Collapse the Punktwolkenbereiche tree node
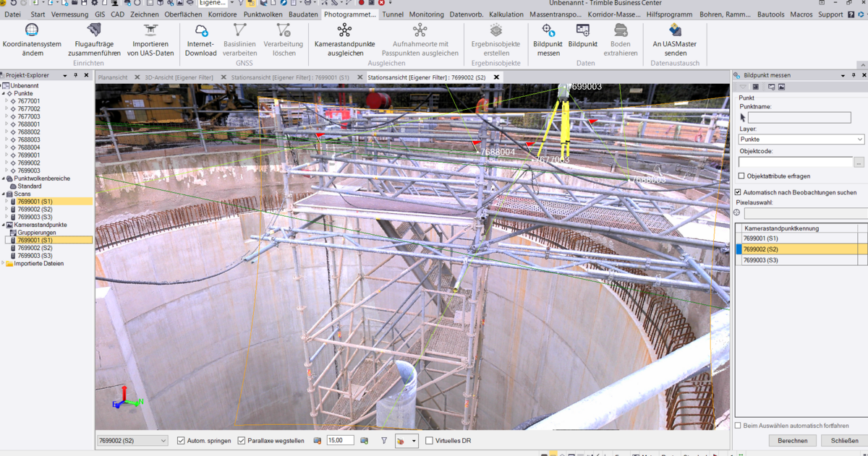This screenshot has width=868, height=456. pyautogui.click(x=4, y=178)
